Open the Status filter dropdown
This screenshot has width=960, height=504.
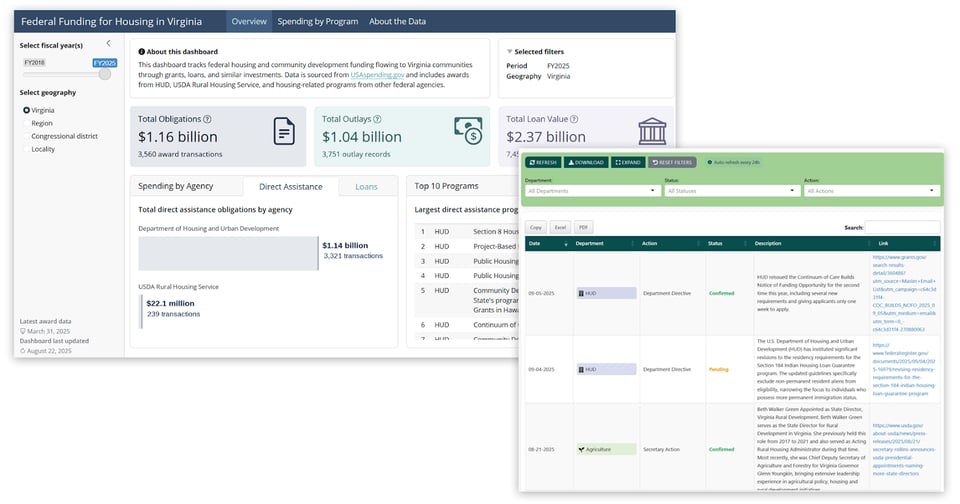click(x=730, y=190)
